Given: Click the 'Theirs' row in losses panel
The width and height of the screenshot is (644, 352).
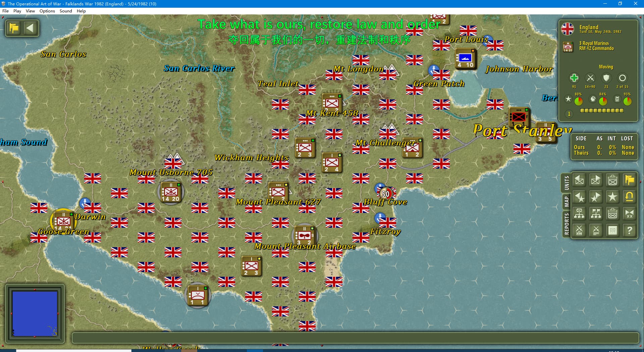Looking at the screenshot, I should click(x=604, y=153).
